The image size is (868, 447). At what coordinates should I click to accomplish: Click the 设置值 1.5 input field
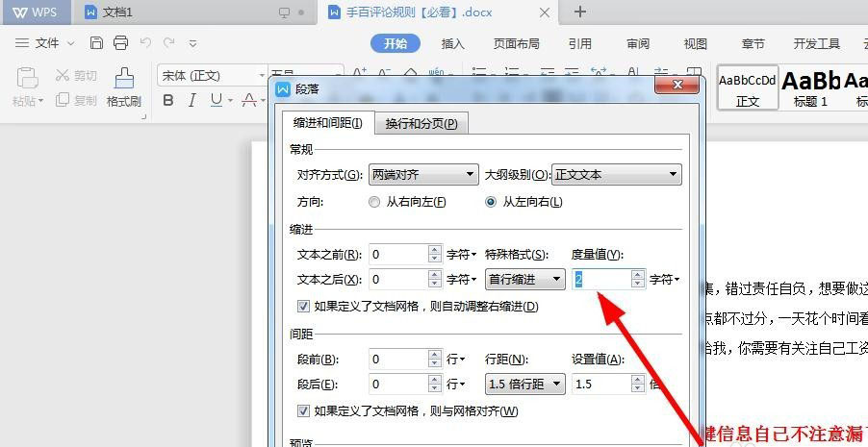(601, 384)
